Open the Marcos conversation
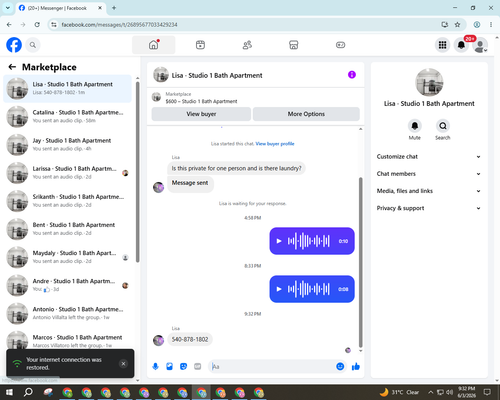 coord(67,341)
